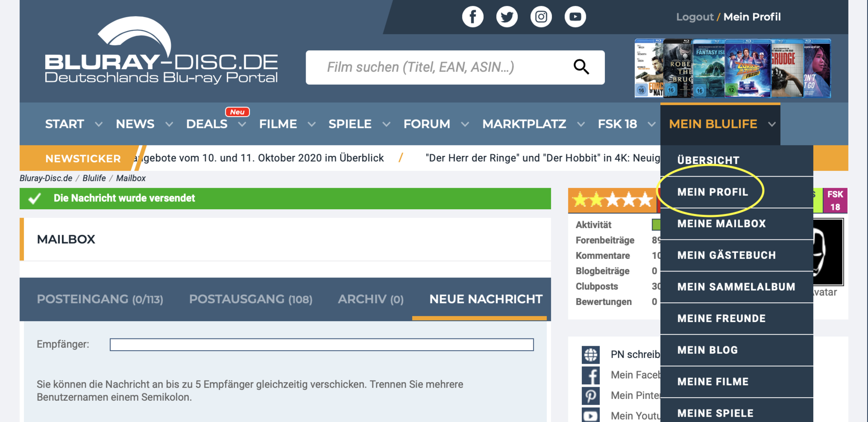Open MEINE MAILBOX menu entry

tap(736, 224)
